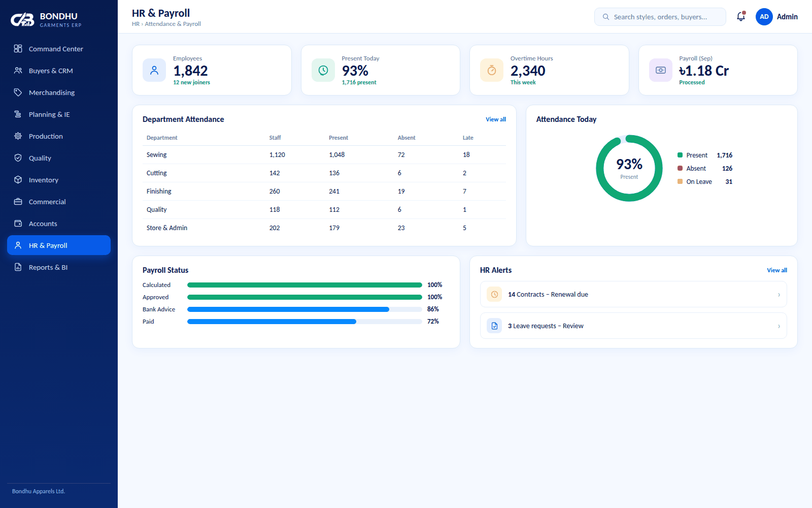Click the Payroll (Sep) money icon
Image resolution: width=812 pixels, height=508 pixels.
click(x=661, y=70)
